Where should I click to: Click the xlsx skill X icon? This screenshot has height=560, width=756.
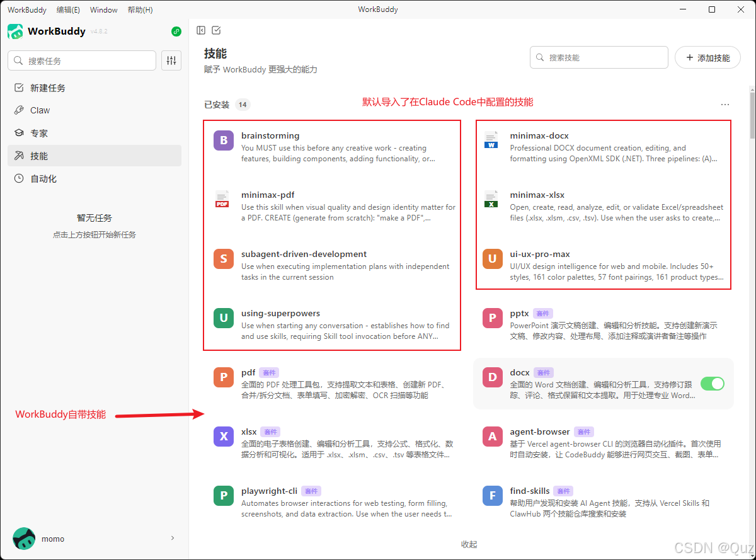point(224,436)
